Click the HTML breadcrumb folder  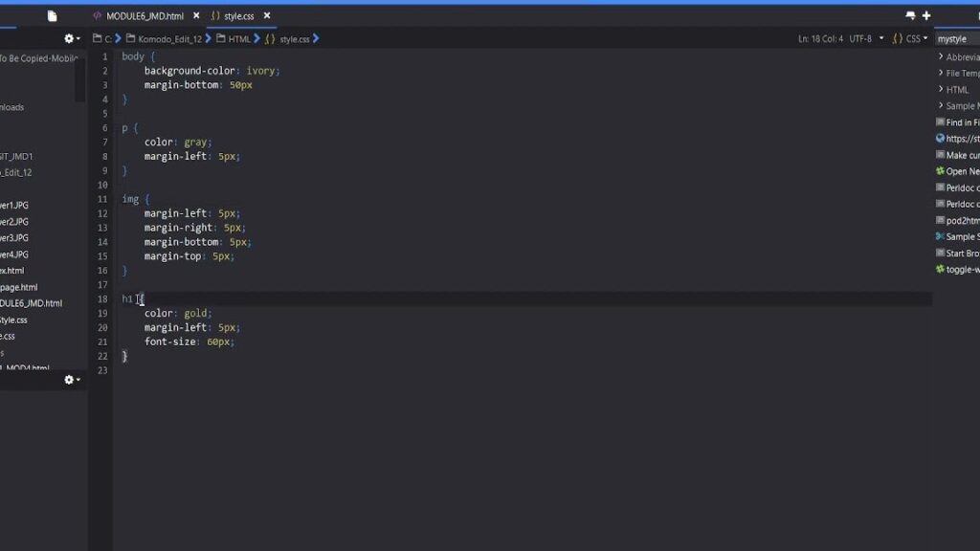tap(238, 38)
